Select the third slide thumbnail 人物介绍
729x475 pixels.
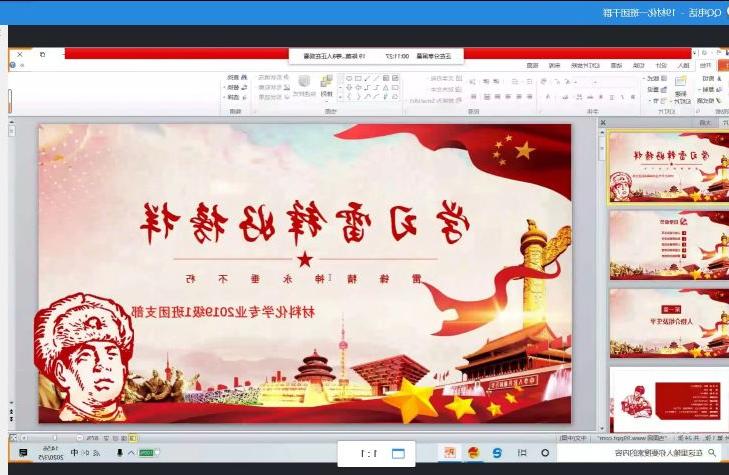669,323
